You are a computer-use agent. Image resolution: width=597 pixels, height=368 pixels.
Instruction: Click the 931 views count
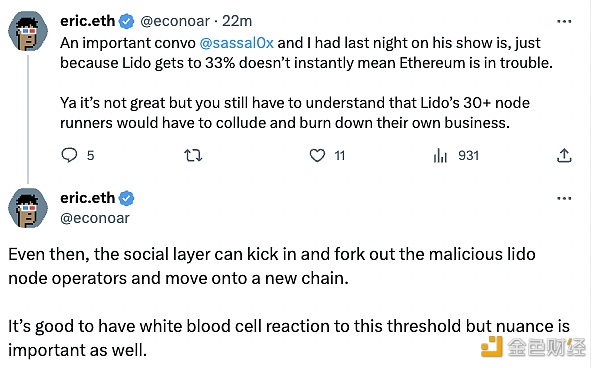pos(469,155)
